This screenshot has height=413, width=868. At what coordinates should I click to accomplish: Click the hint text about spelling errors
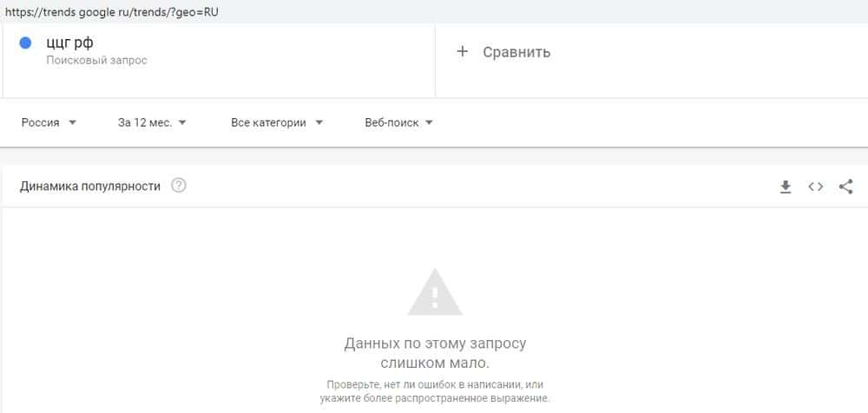(435, 390)
